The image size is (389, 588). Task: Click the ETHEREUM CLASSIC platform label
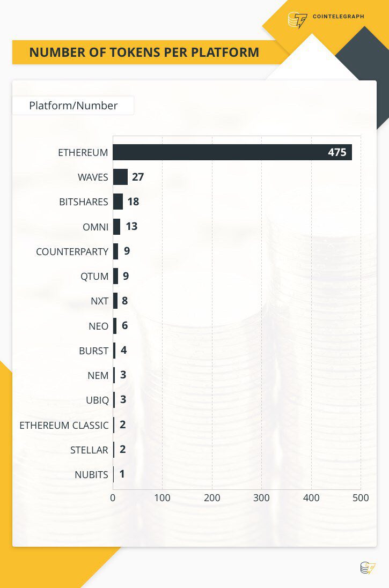64,425
